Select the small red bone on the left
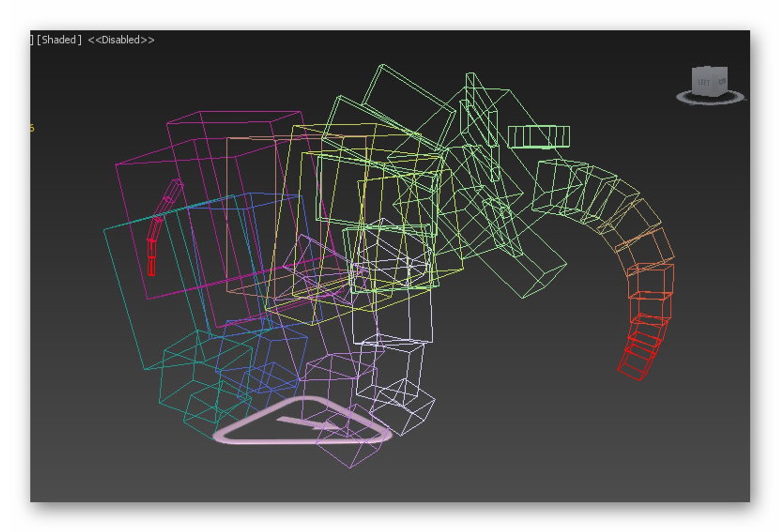Screen dimensions: 780x532 tap(152, 256)
